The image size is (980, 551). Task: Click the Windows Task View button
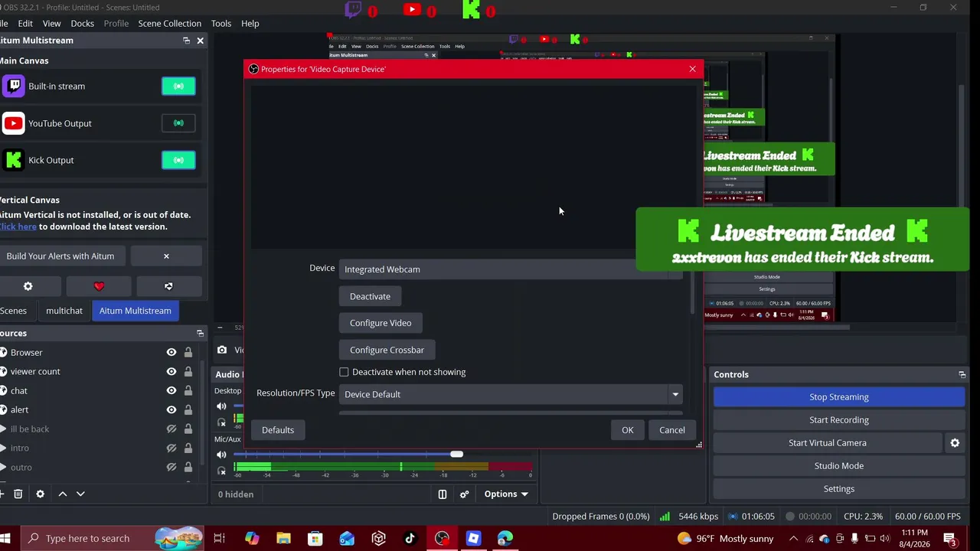(219, 539)
